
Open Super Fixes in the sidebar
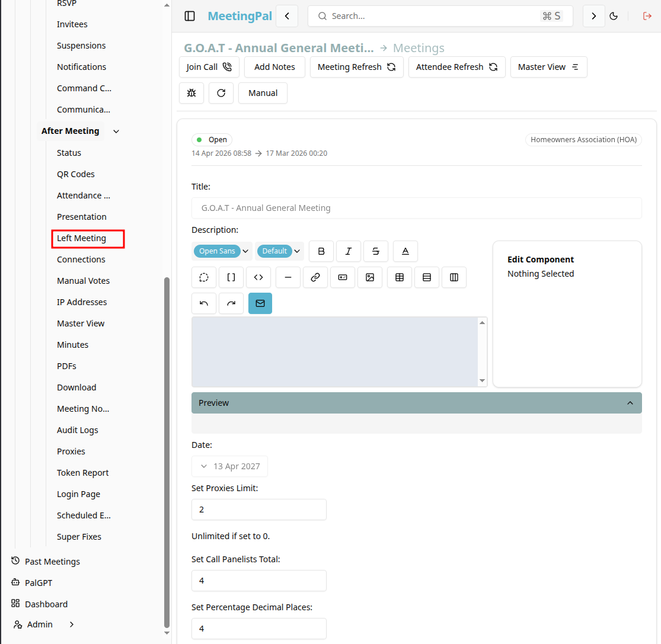click(79, 537)
